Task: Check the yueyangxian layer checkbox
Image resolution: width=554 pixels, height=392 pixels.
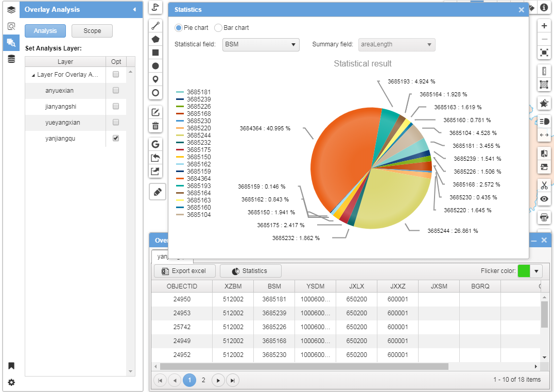Action: pyautogui.click(x=115, y=122)
